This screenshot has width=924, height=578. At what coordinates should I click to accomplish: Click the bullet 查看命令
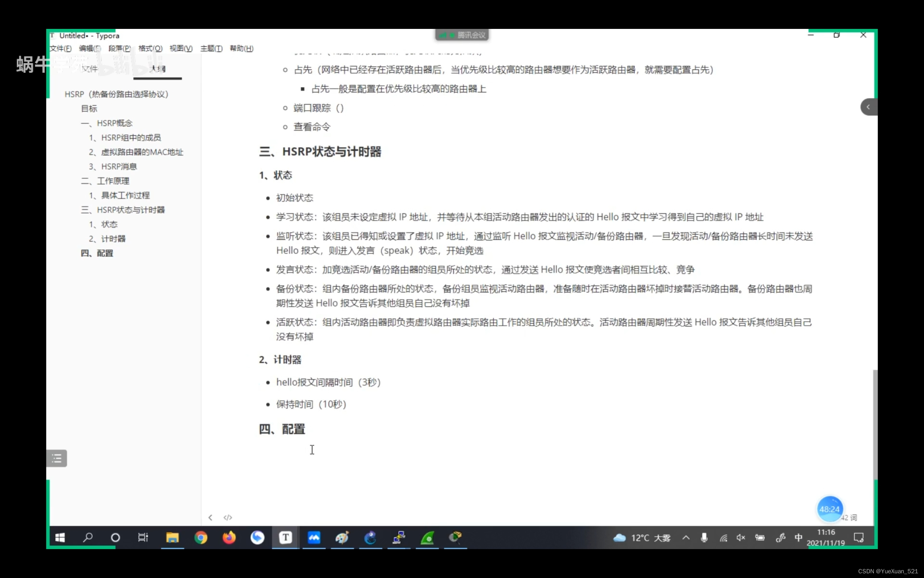pyautogui.click(x=311, y=127)
